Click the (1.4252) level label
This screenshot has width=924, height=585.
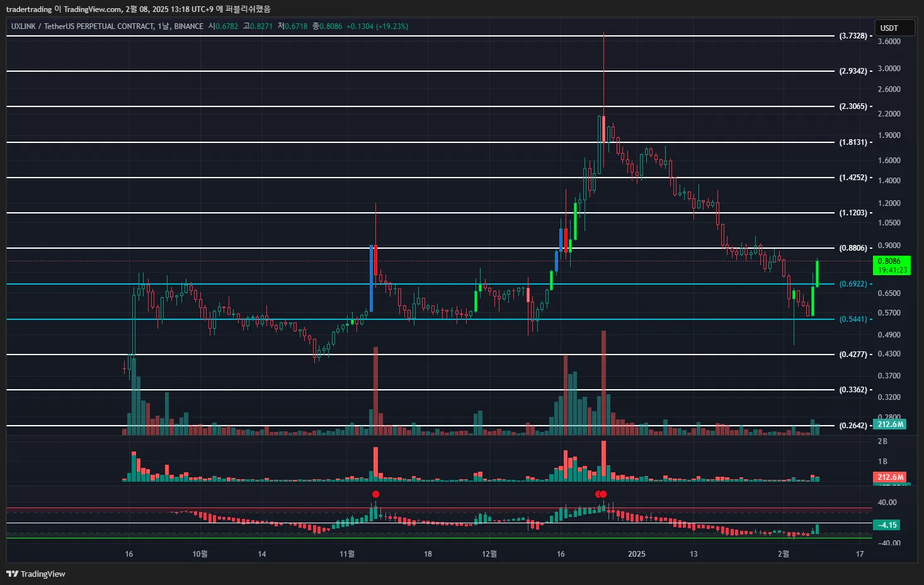pos(853,178)
